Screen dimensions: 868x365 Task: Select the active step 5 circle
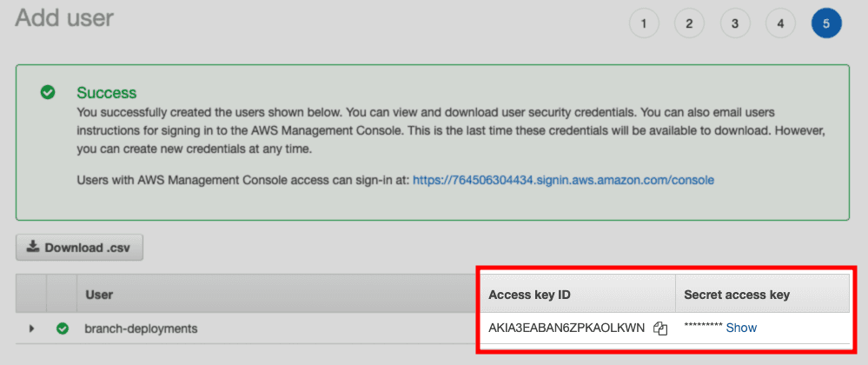[826, 23]
